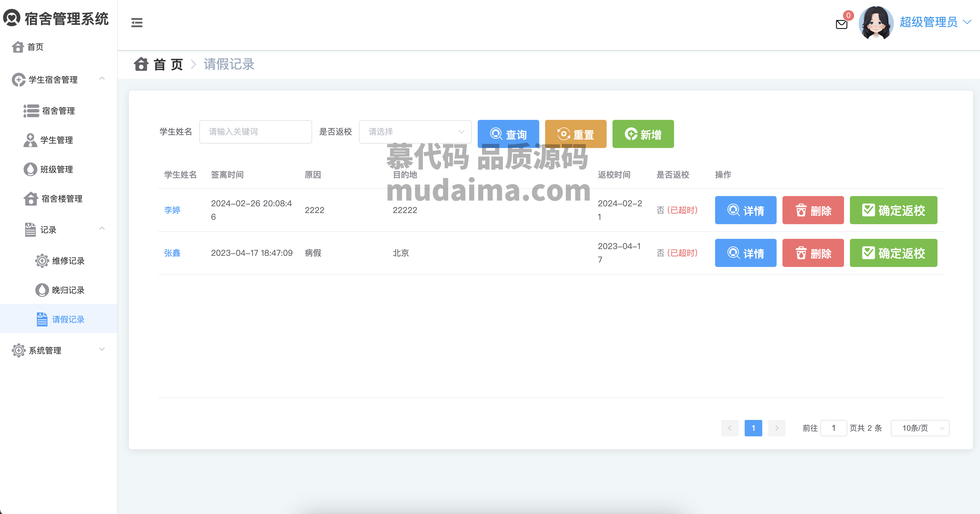Collapse the 学生宿舍管理 menu section

tap(59, 79)
